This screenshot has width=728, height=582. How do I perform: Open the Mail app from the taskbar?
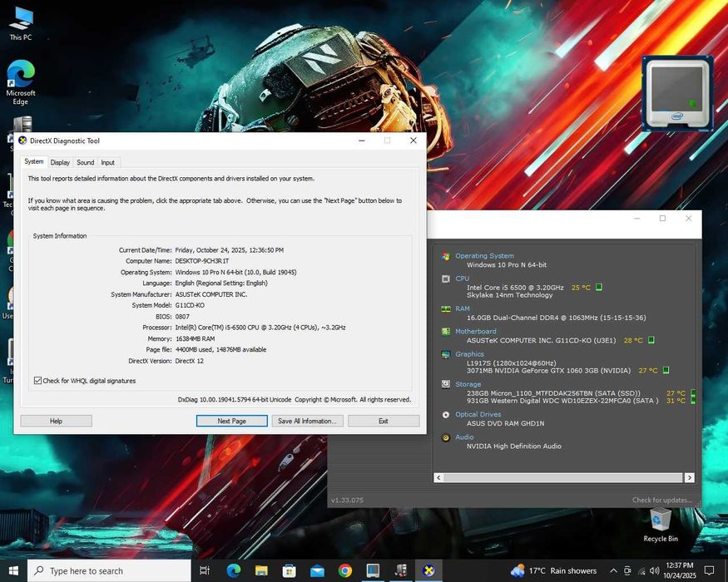317,570
